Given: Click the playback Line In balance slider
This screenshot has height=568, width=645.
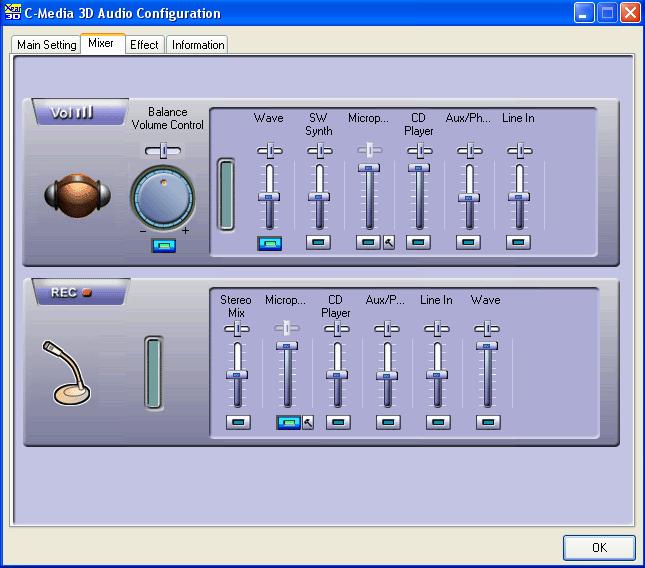Looking at the screenshot, I should pos(520,151).
